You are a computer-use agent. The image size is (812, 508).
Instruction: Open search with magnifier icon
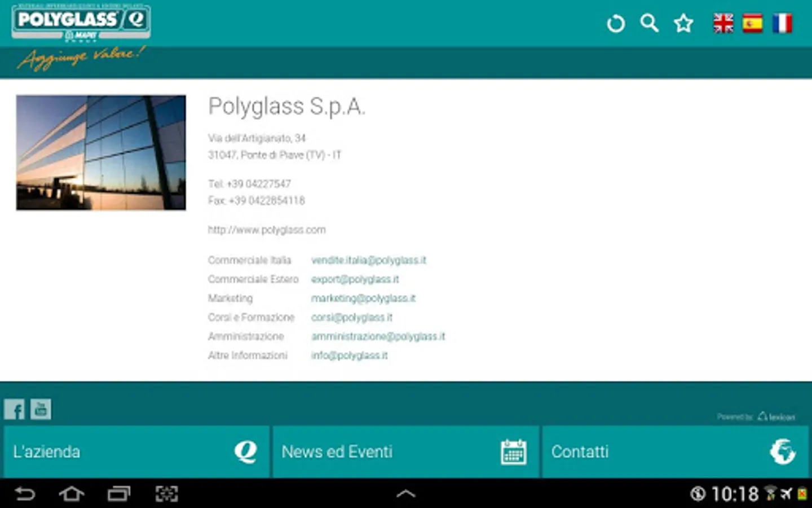(x=650, y=23)
